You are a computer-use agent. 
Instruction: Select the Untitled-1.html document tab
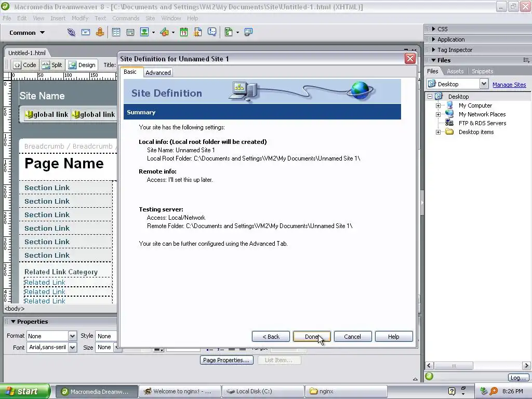(27, 53)
